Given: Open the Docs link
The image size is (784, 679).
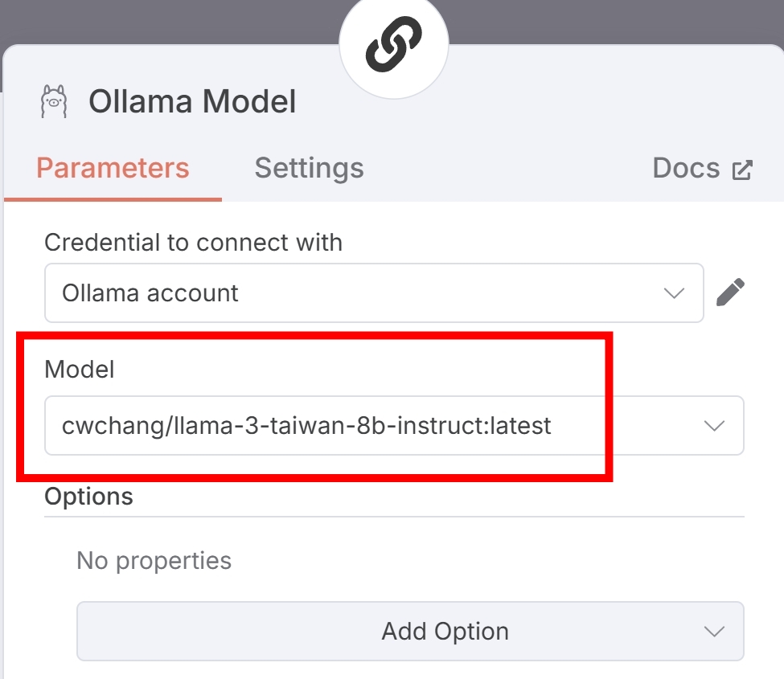Looking at the screenshot, I should pos(702,168).
